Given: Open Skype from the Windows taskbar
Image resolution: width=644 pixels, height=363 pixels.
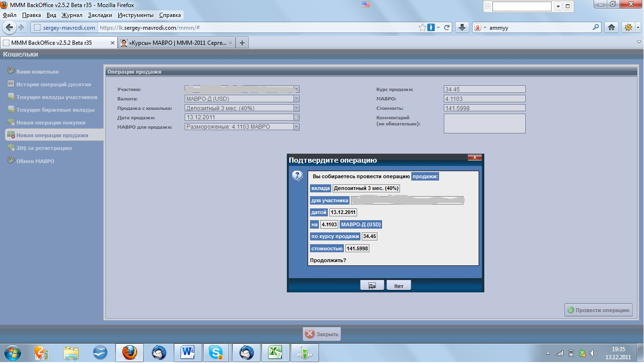Looking at the screenshot, I should (216, 352).
